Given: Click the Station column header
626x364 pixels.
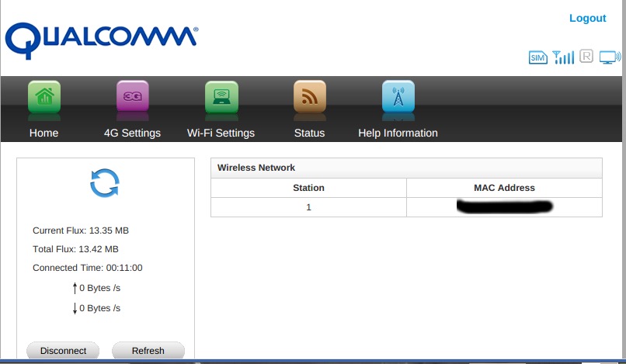Looking at the screenshot, I should coord(308,188).
